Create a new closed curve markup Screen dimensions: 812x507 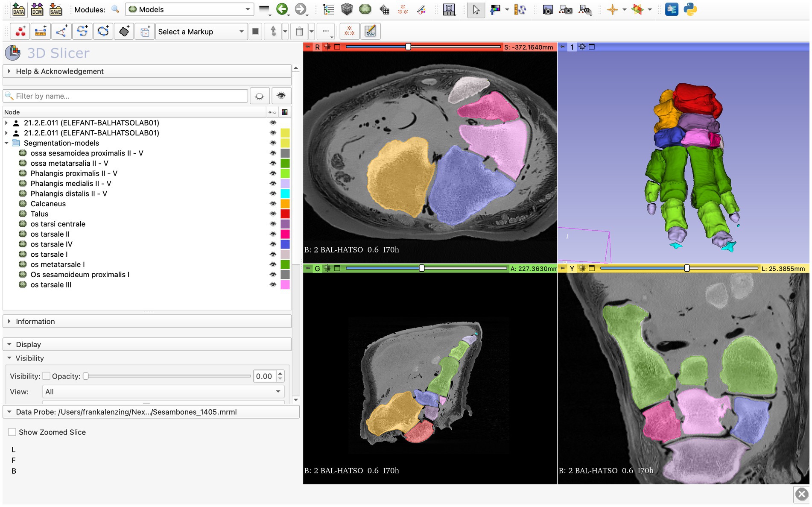click(103, 31)
